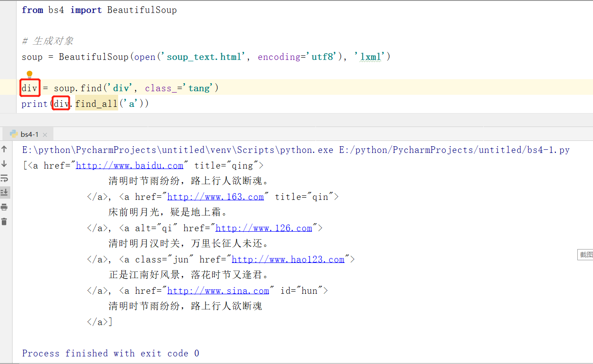This screenshot has height=364, width=593.
Task: Click the 'from' keyword on first line
Action: 32,10
